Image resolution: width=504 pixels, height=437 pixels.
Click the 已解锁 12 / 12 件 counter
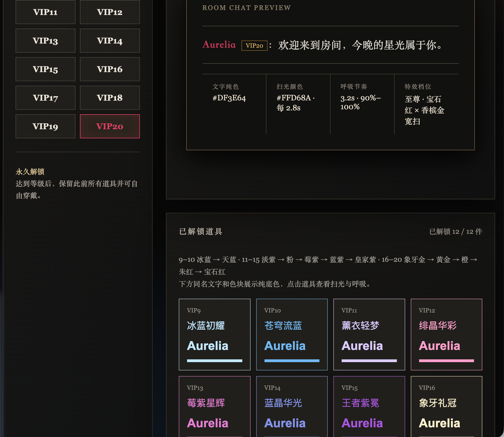pos(455,232)
